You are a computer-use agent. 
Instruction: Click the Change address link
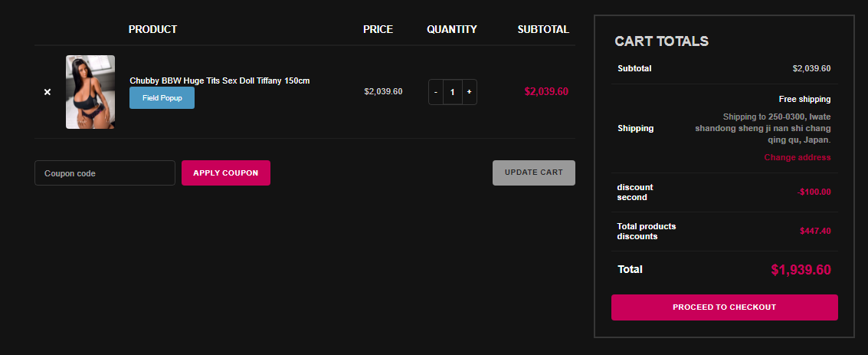point(798,157)
